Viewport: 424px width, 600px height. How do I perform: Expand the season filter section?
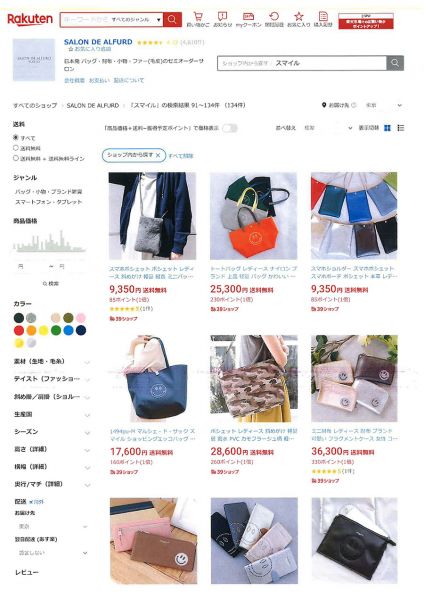[52, 432]
